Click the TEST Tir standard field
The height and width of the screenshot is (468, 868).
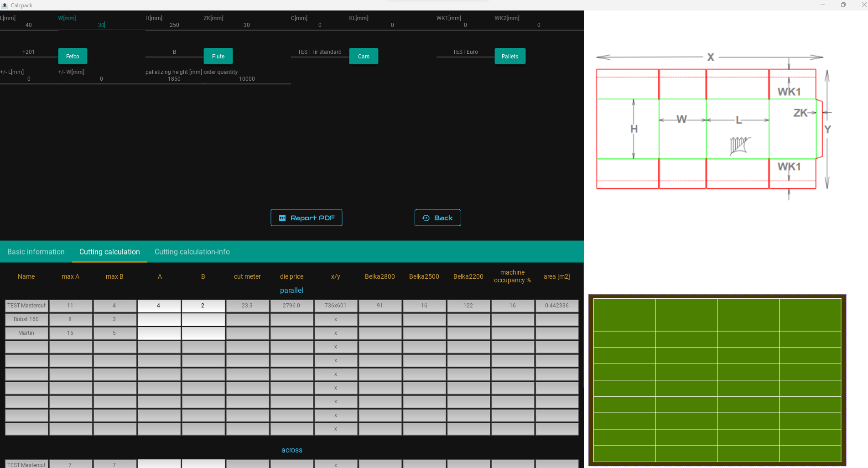tap(320, 52)
